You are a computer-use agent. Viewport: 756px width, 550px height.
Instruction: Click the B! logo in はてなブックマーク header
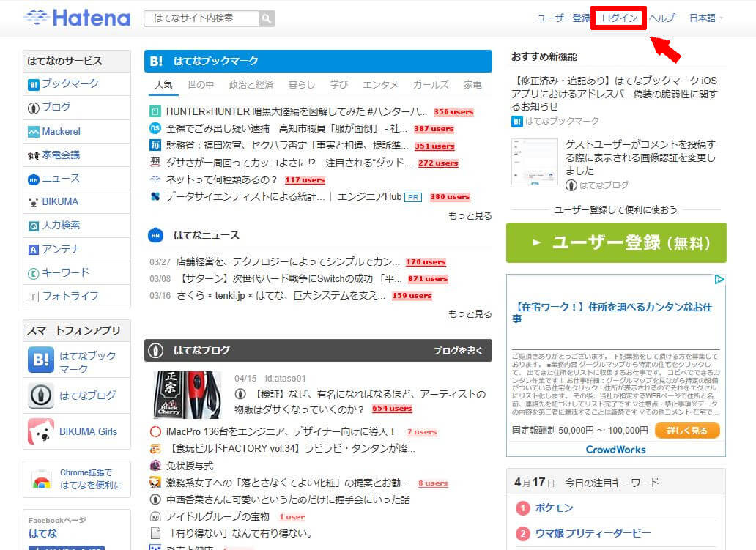[156, 62]
